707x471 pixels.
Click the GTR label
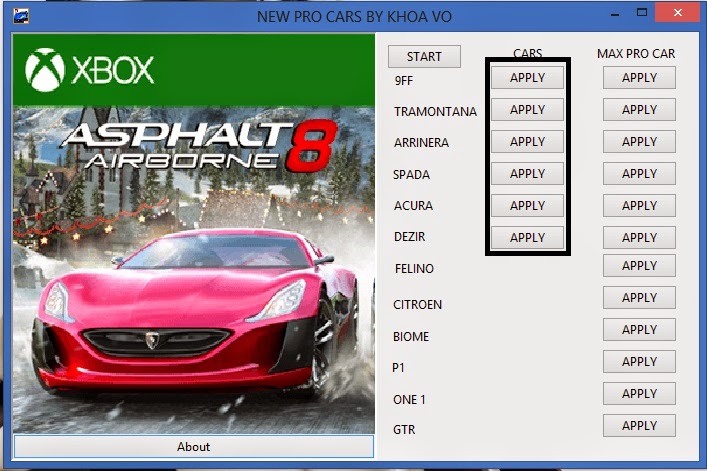(x=404, y=430)
